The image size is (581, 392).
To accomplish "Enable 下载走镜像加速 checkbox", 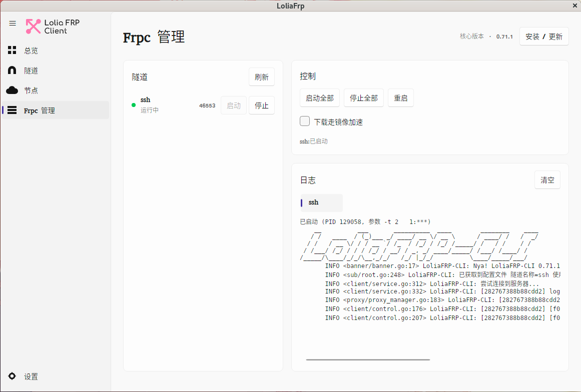I will [x=305, y=121].
